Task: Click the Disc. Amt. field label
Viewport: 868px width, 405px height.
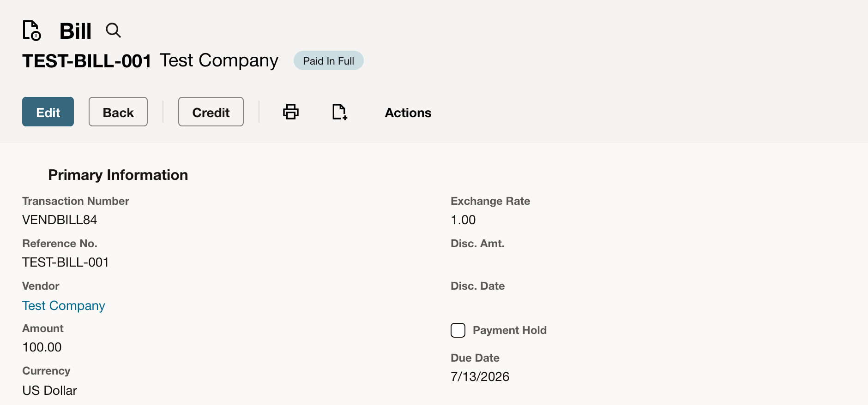Action: (477, 244)
